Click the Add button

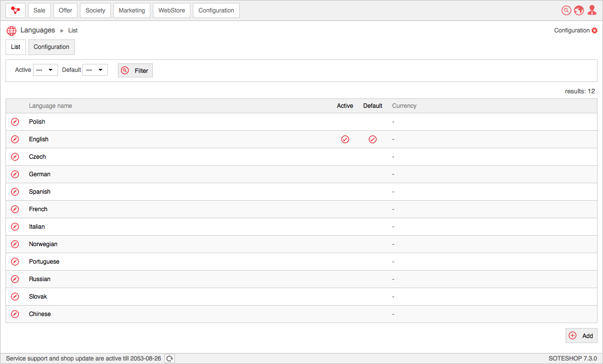582,336
